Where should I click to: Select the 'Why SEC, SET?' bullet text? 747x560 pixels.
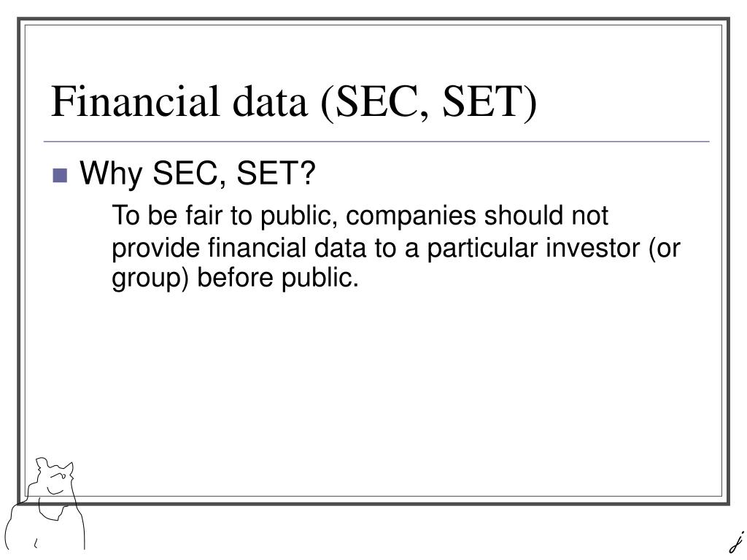198,174
